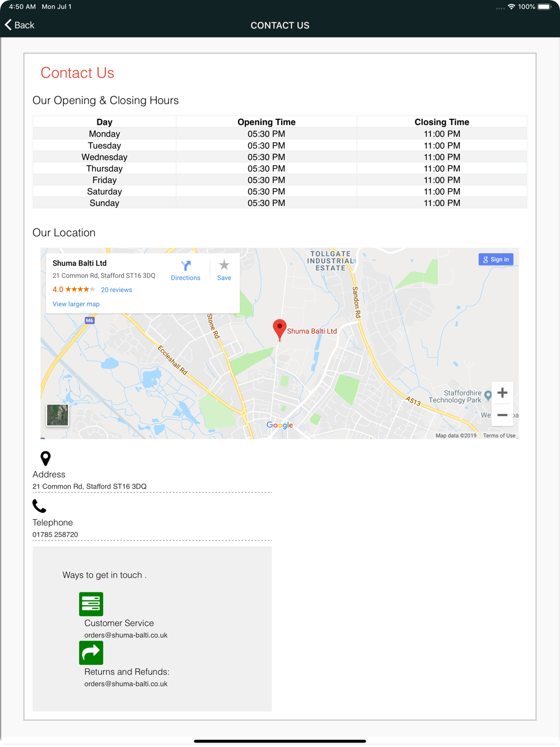The height and width of the screenshot is (747, 560).
Task: Click the Day column header
Action: 105,122
